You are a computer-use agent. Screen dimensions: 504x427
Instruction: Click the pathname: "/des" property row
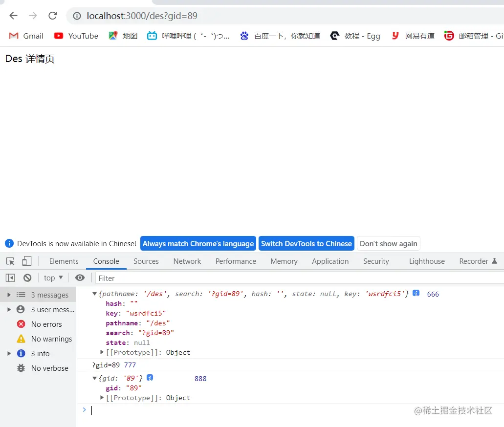137,323
